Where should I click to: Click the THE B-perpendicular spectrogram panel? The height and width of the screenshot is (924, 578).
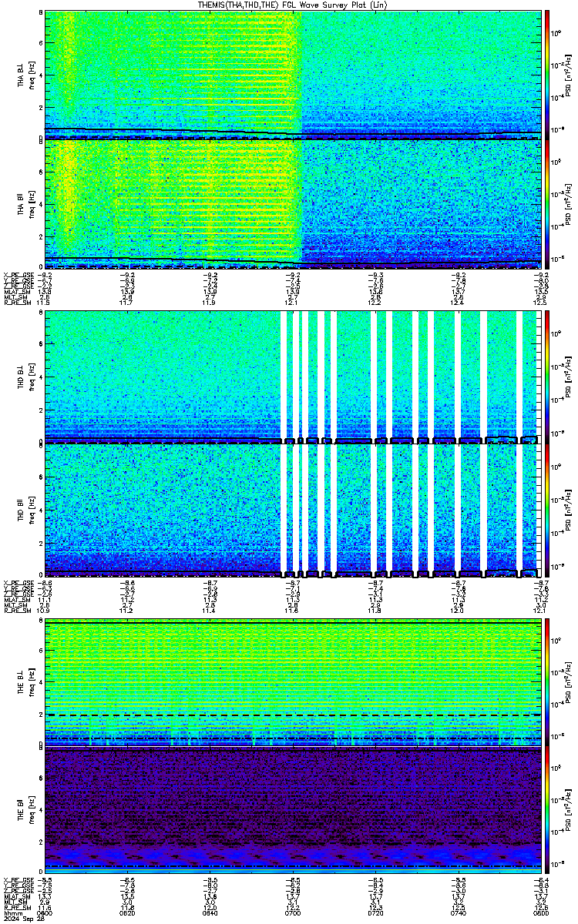(292, 683)
